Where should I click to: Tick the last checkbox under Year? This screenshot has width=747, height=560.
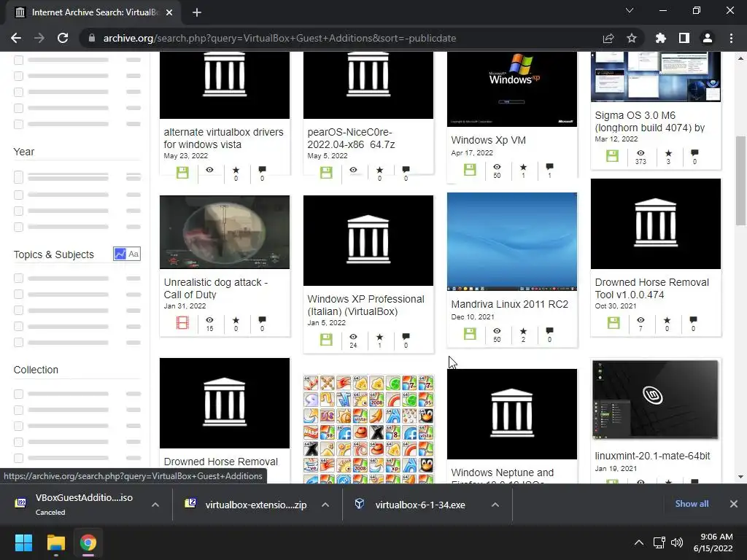(x=18, y=227)
